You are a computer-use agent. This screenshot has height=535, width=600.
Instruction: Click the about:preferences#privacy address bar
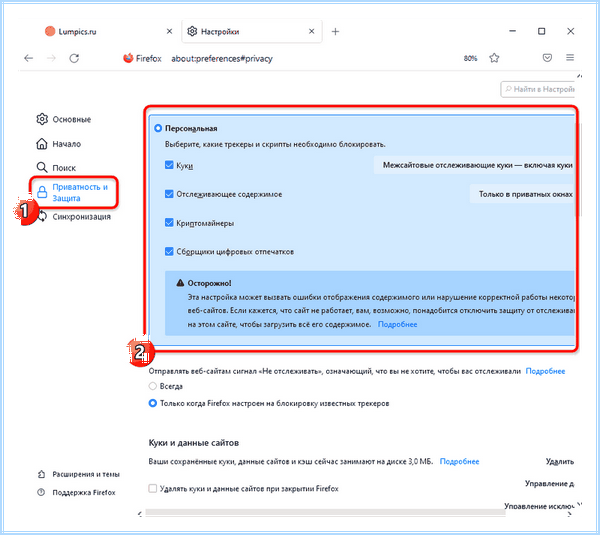pos(222,58)
